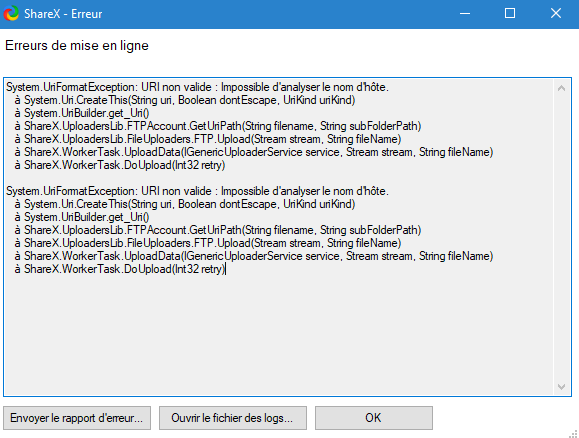579x438 pixels.
Task: Click first 'WorkerTask.UploadData' stack line
Action: [x=254, y=152]
